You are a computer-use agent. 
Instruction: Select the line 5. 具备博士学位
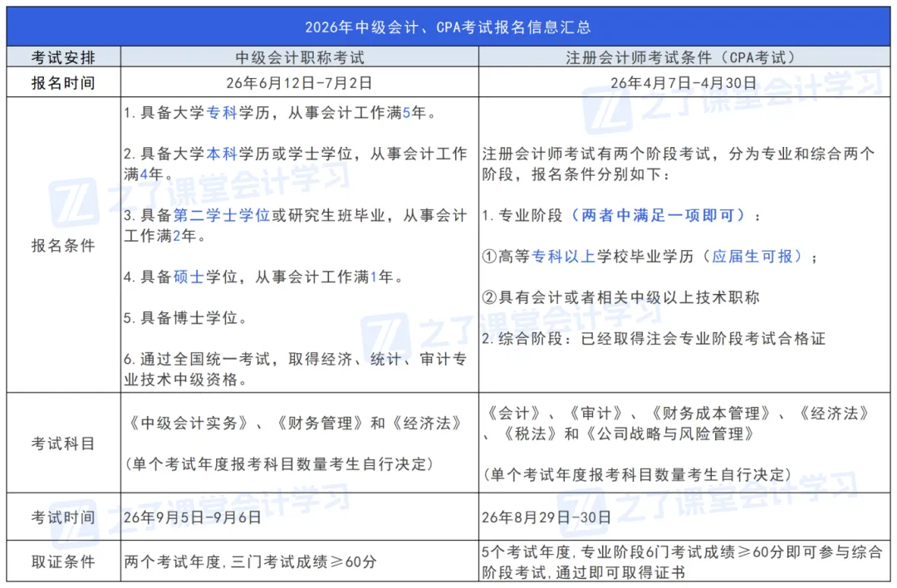186,318
